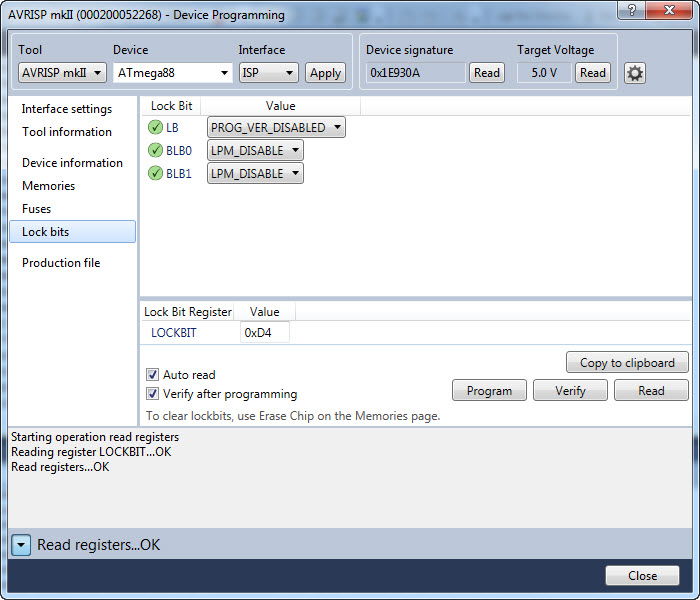Click the green check icon beside LB
Viewport: 700px width, 600px height.
155,128
